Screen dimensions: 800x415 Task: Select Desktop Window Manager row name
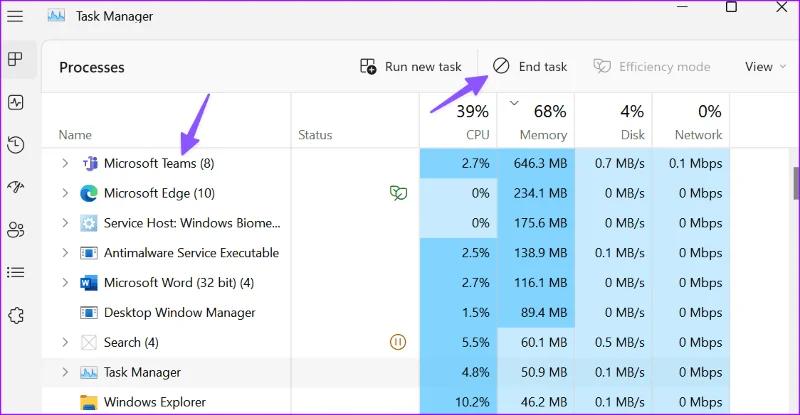pyautogui.click(x=180, y=312)
